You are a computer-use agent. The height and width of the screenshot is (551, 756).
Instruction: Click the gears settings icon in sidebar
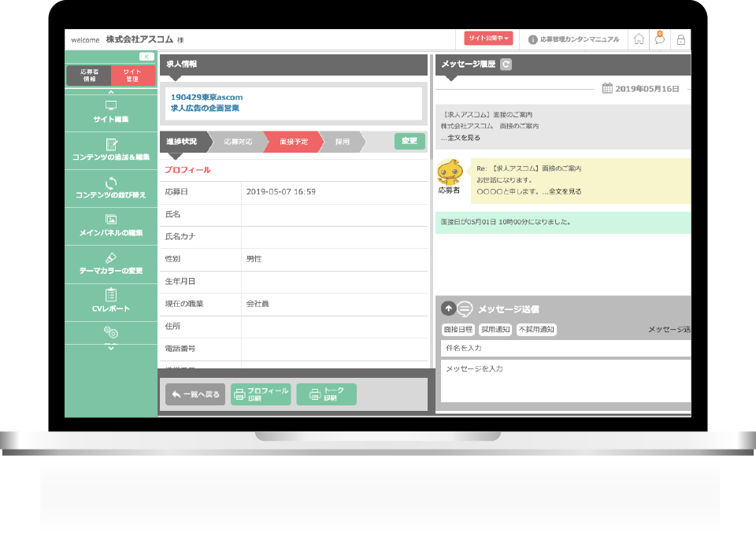[x=111, y=334]
